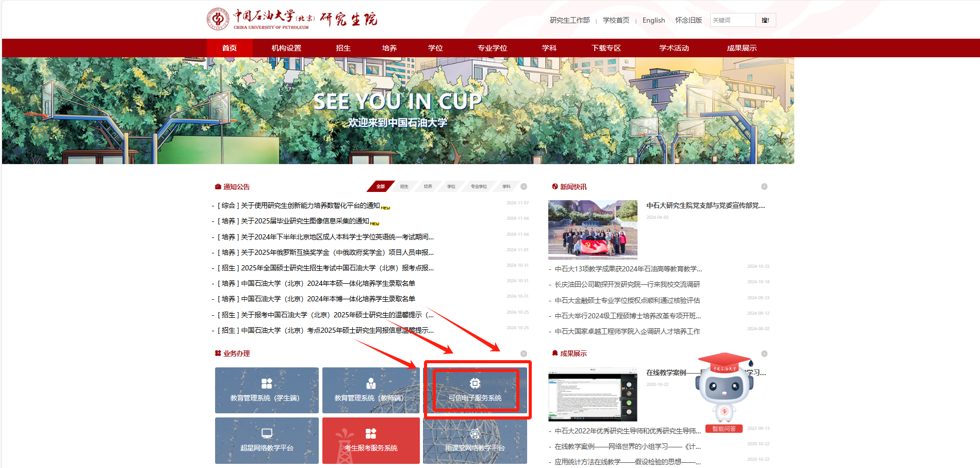Click plus icon in 新闻快讯 header
The image size is (980, 468).
click(764, 186)
